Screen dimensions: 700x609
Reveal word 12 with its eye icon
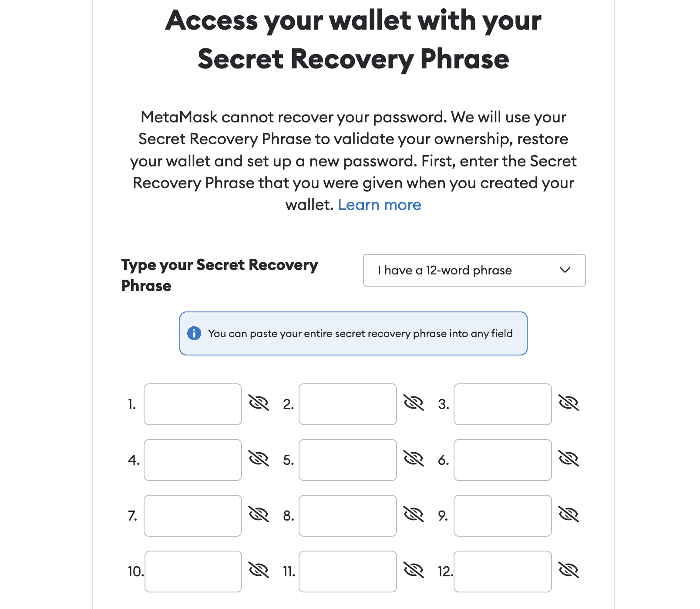pos(569,570)
